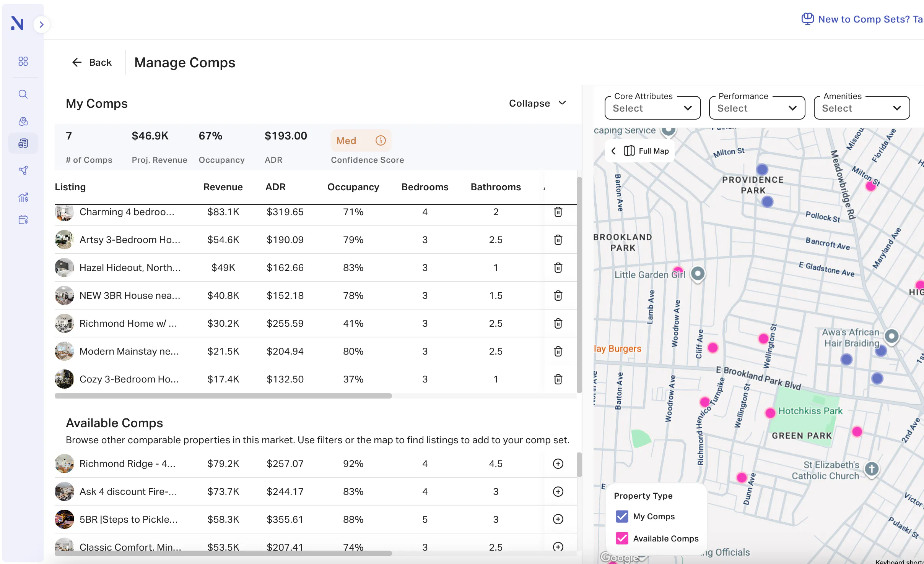Open the chart pricing icon in sidebar

[x=23, y=198]
